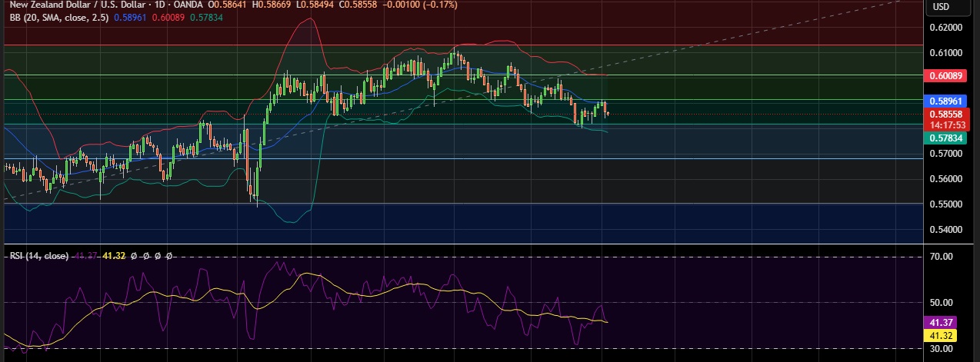Click the divider between price and RSI panes
This screenshot has width=980, height=362.
click(x=462, y=244)
